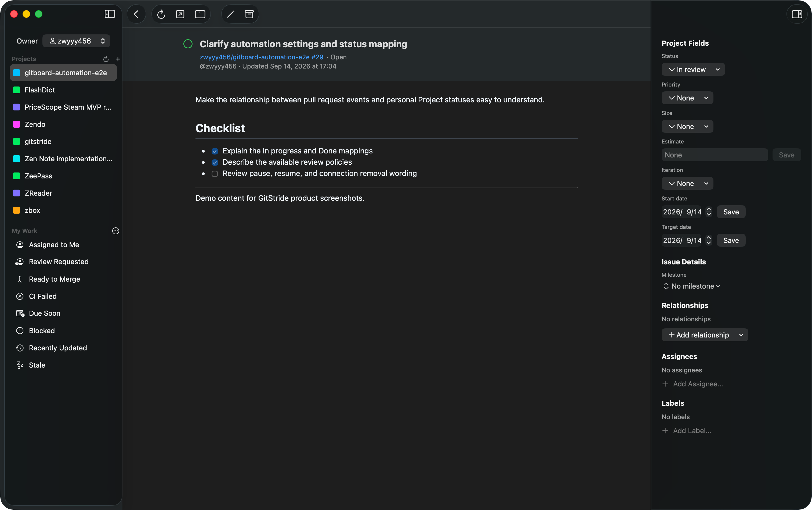This screenshot has height=510, width=812.
Task: Refresh the Projects list
Action: click(x=106, y=59)
